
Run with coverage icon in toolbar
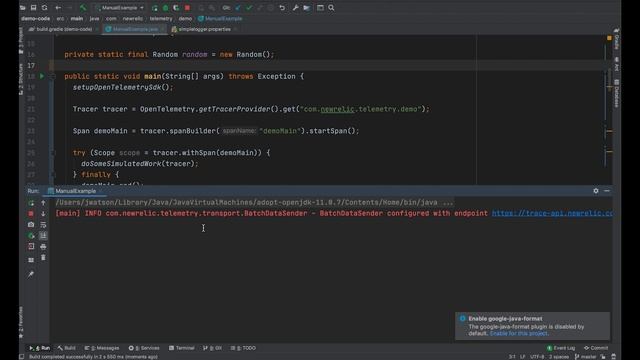[176, 8]
